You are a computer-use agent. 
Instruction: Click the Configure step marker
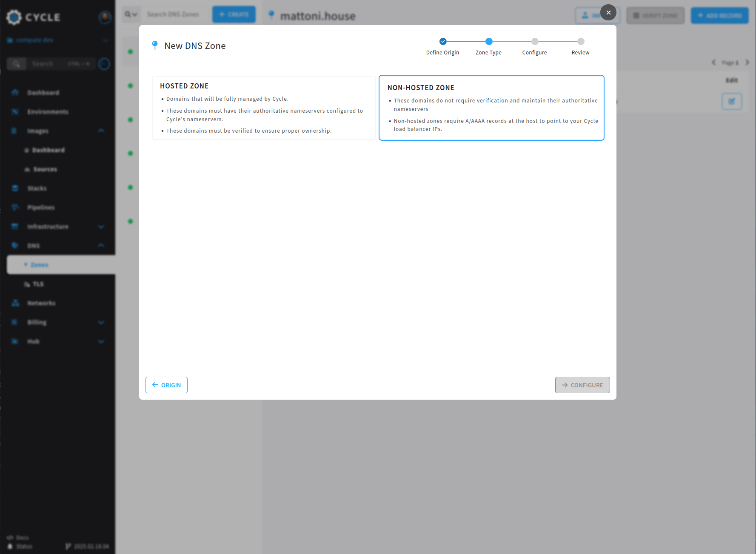[x=535, y=41]
